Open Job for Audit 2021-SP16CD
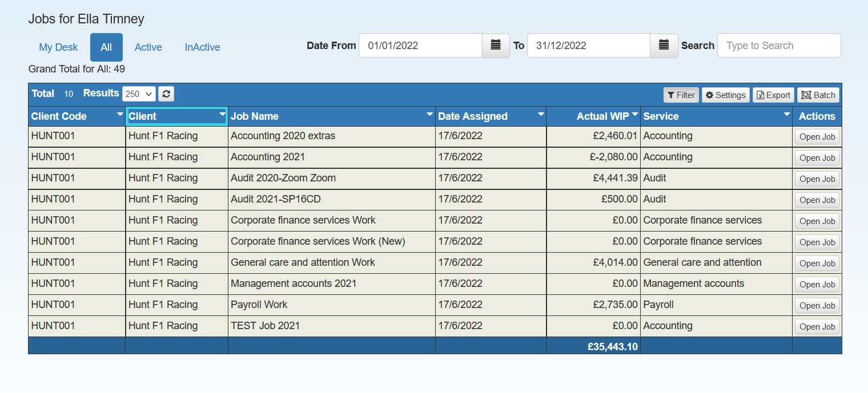This screenshot has height=393, width=868. click(x=817, y=200)
